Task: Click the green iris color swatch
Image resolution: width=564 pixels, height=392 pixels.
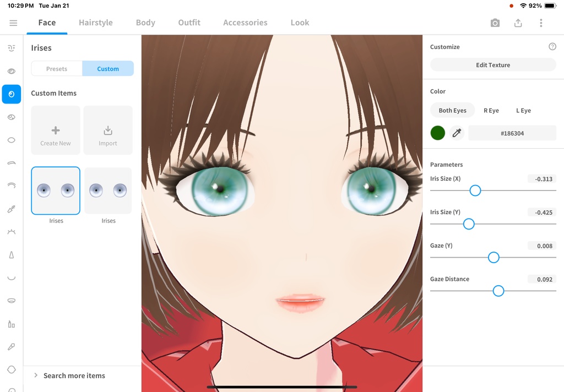Action: (x=437, y=133)
